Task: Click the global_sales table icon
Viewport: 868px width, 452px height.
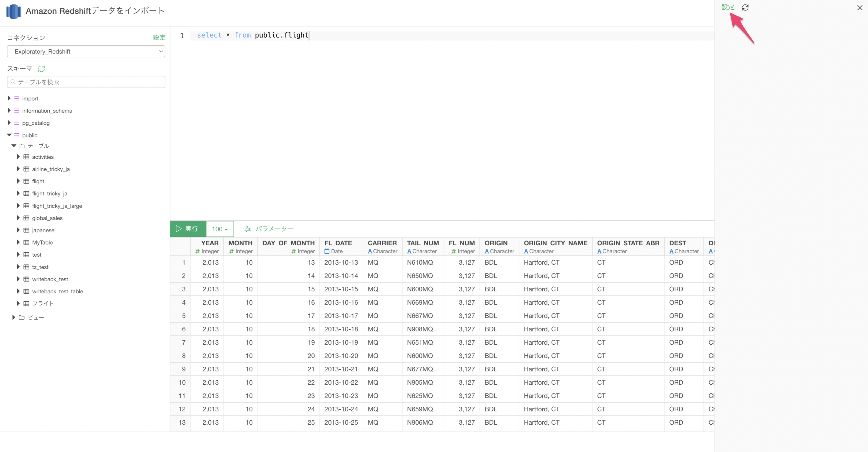Action: pyautogui.click(x=26, y=218)
